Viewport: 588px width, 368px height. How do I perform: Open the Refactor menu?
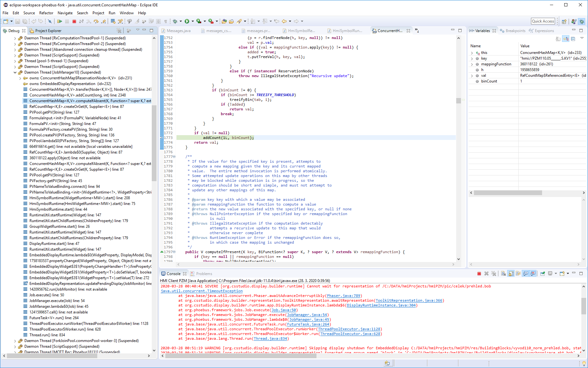click(46, 13)
